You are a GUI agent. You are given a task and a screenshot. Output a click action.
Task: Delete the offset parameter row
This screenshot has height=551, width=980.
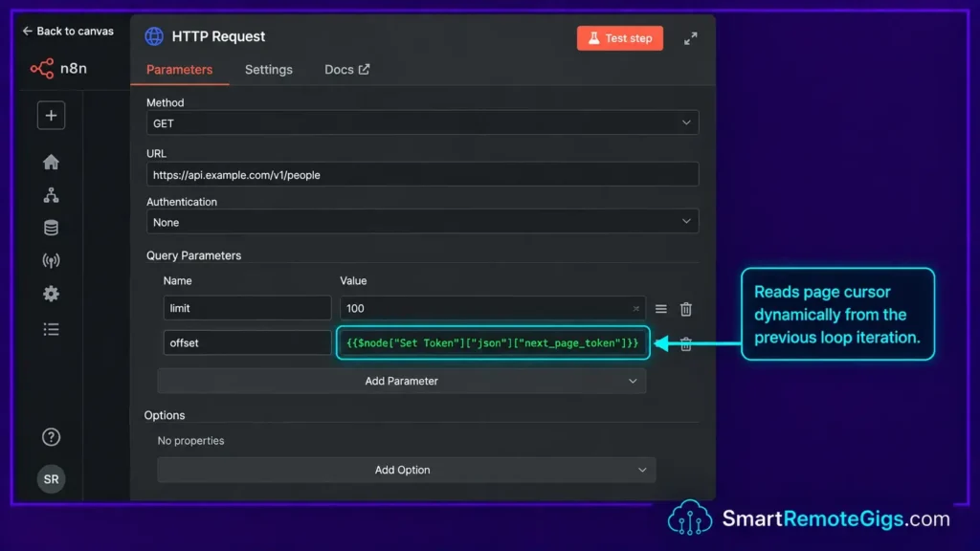pos(685,343)
